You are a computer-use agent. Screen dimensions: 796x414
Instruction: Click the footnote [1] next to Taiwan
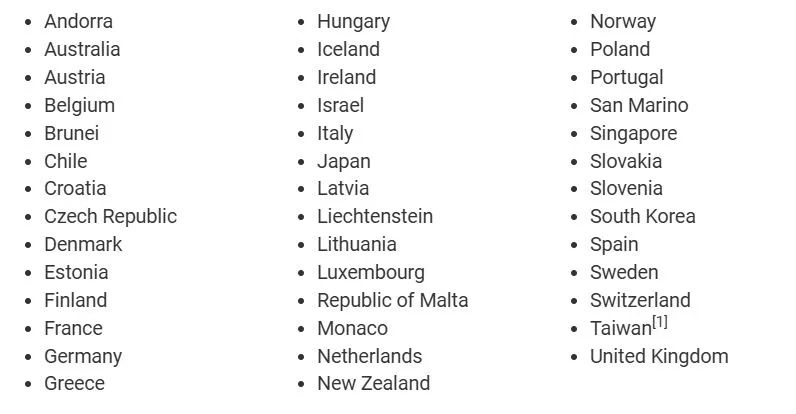click(x=660, y=322)
